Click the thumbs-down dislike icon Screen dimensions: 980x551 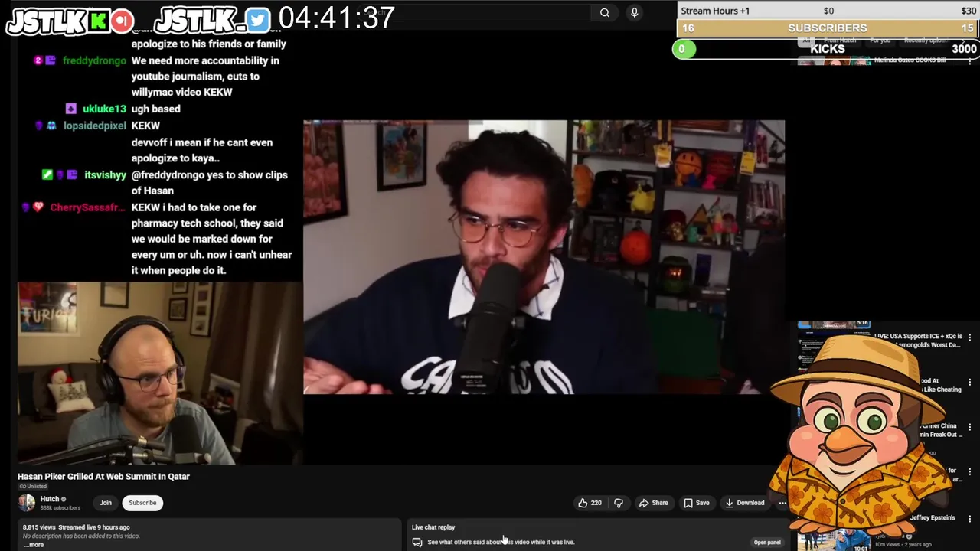[x=619, y=503]
